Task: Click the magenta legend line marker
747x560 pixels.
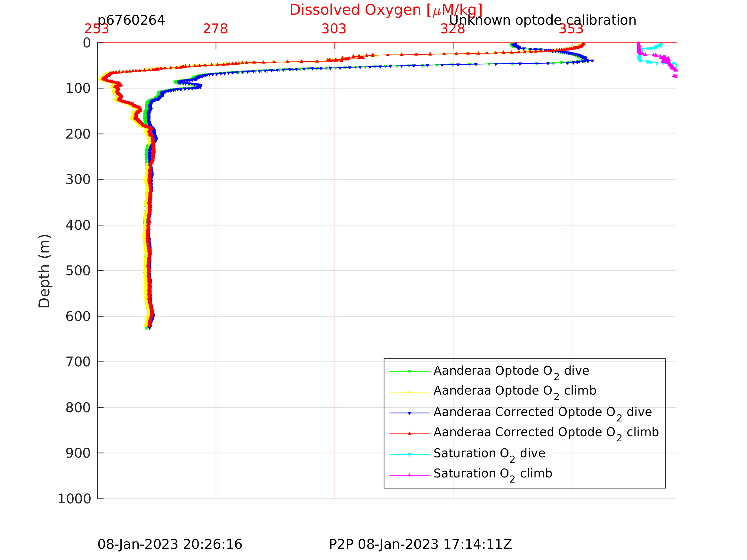Action: 409,475
